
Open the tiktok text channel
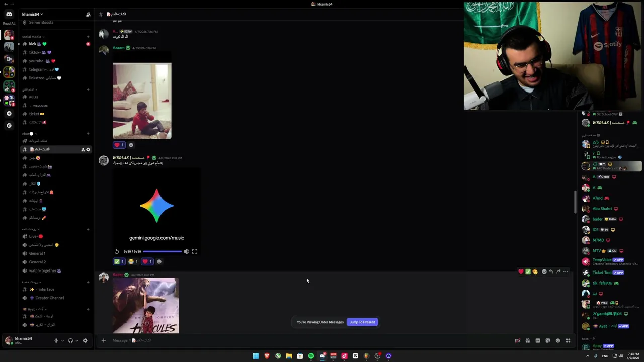point(55,52)
